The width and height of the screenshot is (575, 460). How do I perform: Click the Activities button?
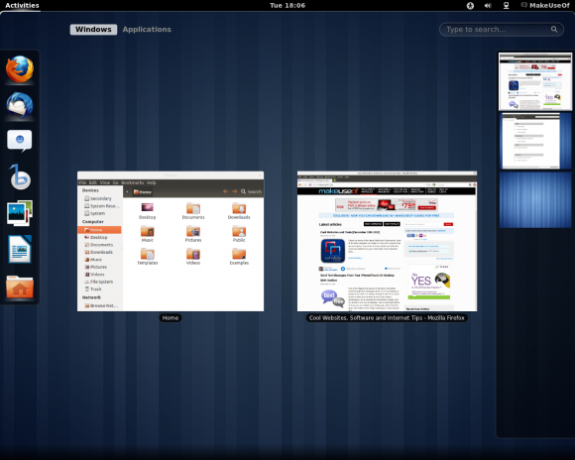22,6
